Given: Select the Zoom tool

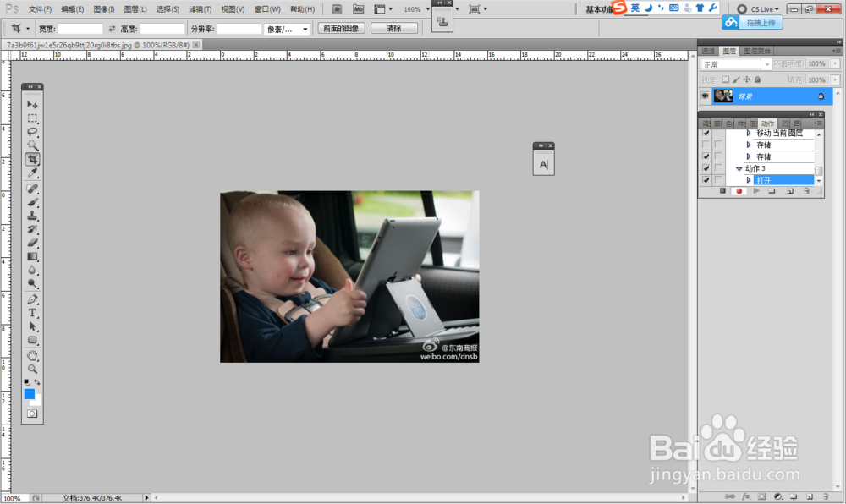Looking at the screenshot, I should coord(32,370).
